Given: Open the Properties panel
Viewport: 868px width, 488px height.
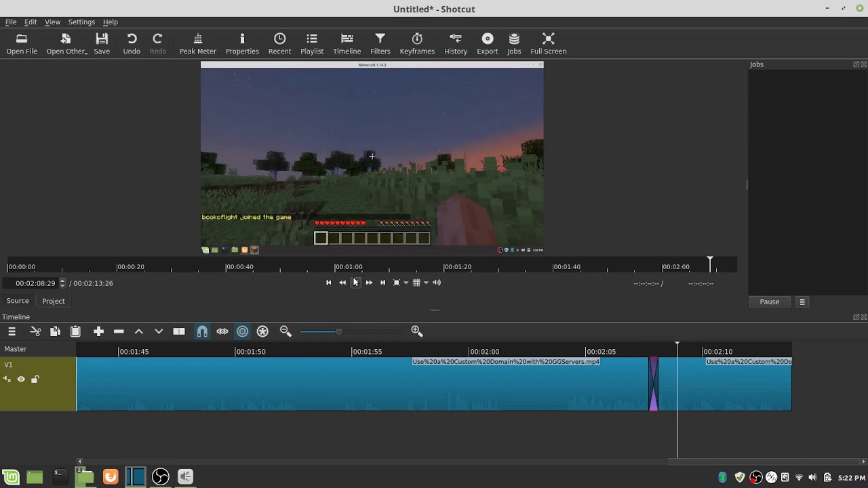Looking at the screenshot, I should click(x=242, y=43).
